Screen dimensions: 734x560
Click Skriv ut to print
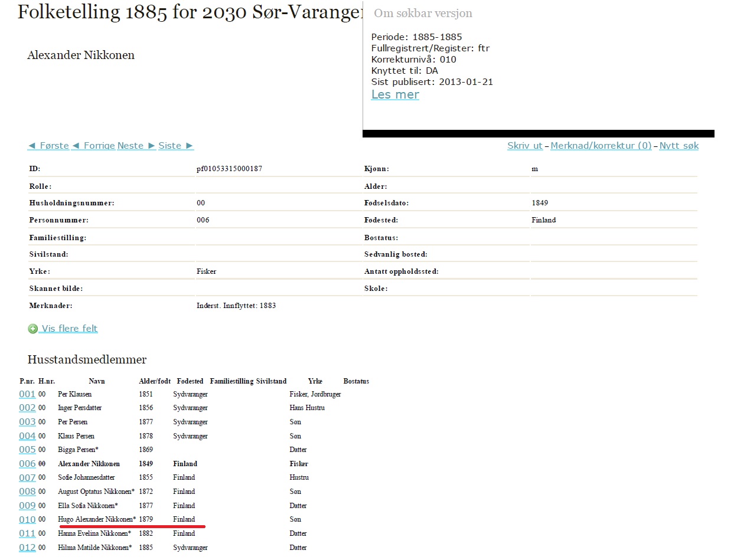click(x=524, y=146)
